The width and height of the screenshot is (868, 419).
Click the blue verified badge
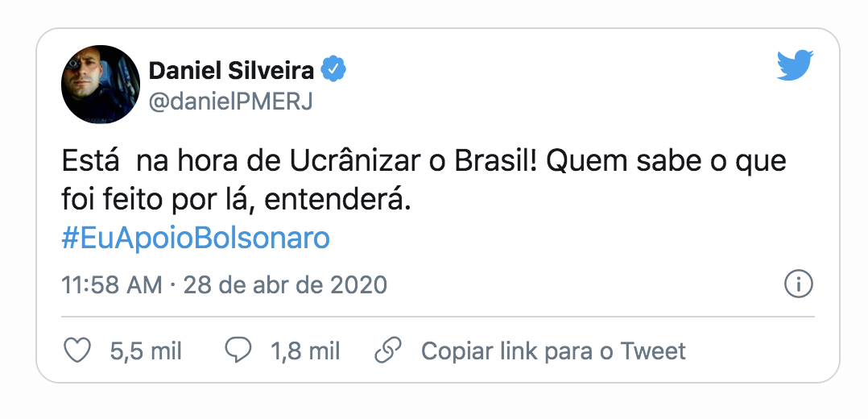coord(334,70)
